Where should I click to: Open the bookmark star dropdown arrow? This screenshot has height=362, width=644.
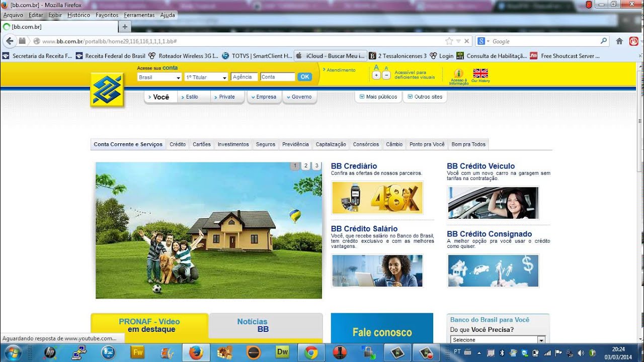click(457, 41)
